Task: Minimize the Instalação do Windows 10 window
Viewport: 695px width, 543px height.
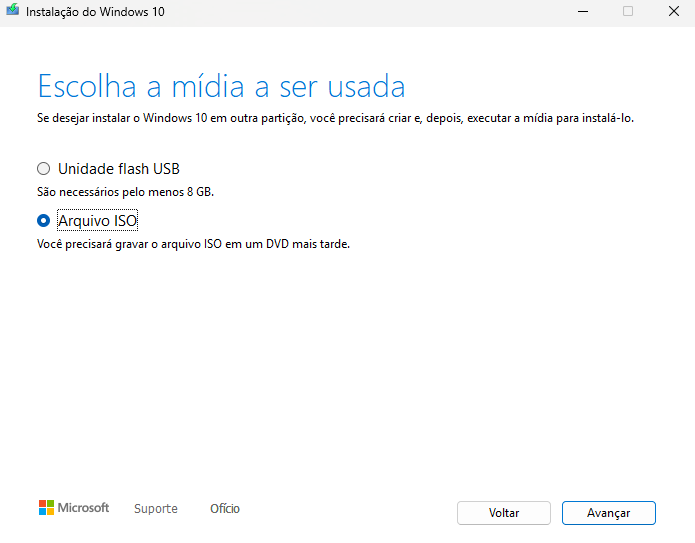Action: tap(583, 11)
